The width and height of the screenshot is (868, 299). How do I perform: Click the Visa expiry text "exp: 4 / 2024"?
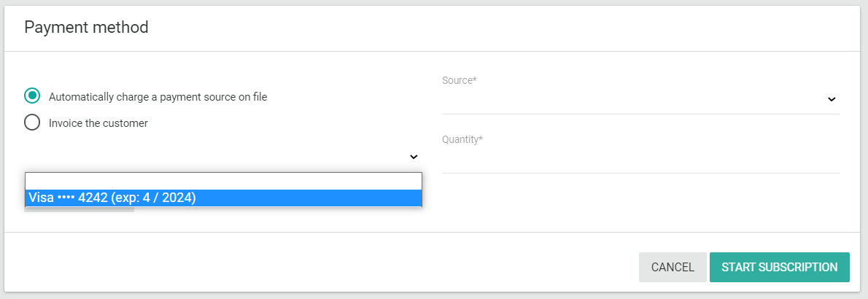pos(153,198)
